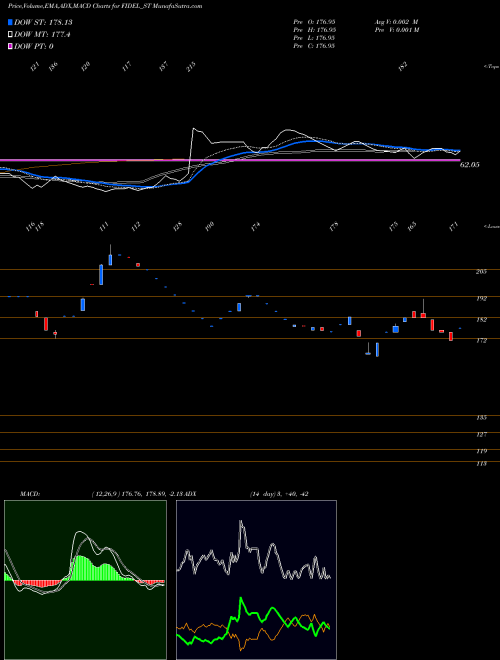Viewport: 500px width, 660px height.
Task: Click the 'Pre C: 176.95' value
Action: [x=314, y=46]
